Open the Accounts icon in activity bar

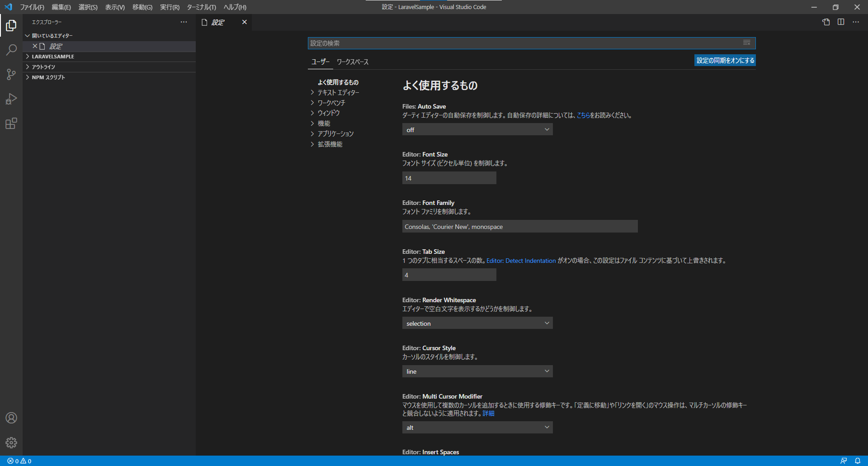tap(11, 418)
